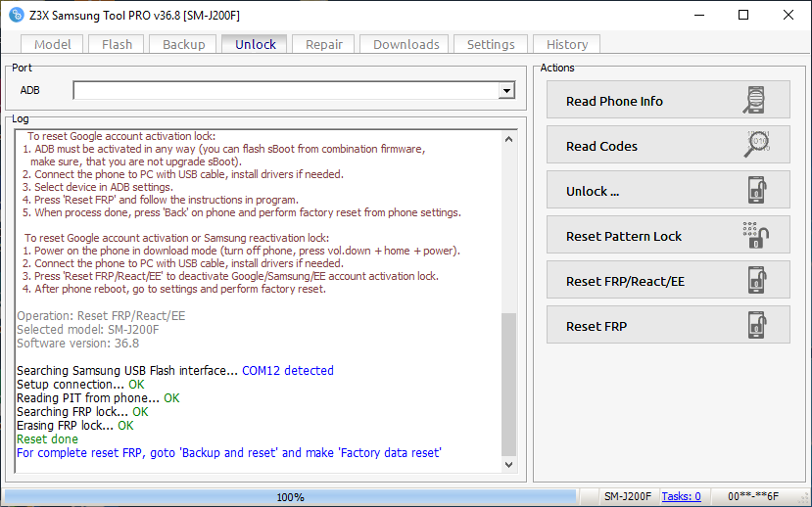This screenshot has height=507, width=812.
Task: Click 'Setup connection... OK' log line
Action: 80,385
